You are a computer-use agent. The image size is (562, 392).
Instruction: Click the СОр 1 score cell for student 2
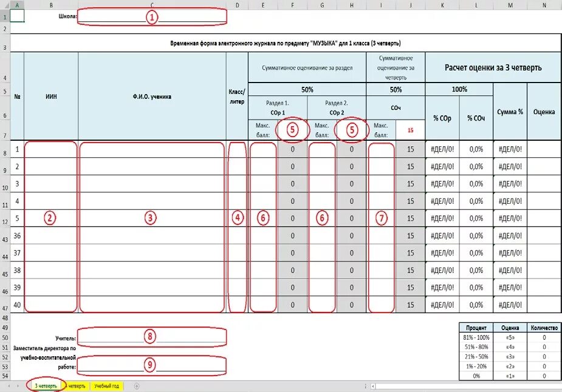coord(262,166)
